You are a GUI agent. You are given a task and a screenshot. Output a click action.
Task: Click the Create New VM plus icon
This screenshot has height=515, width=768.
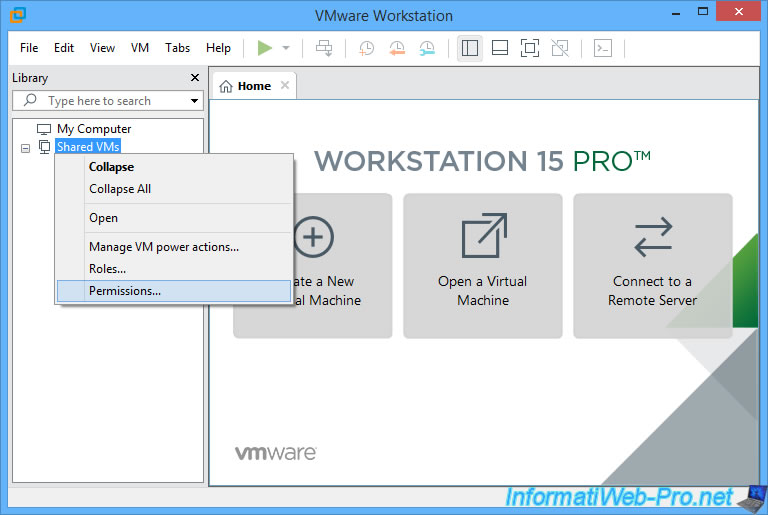tap(314, 237)
